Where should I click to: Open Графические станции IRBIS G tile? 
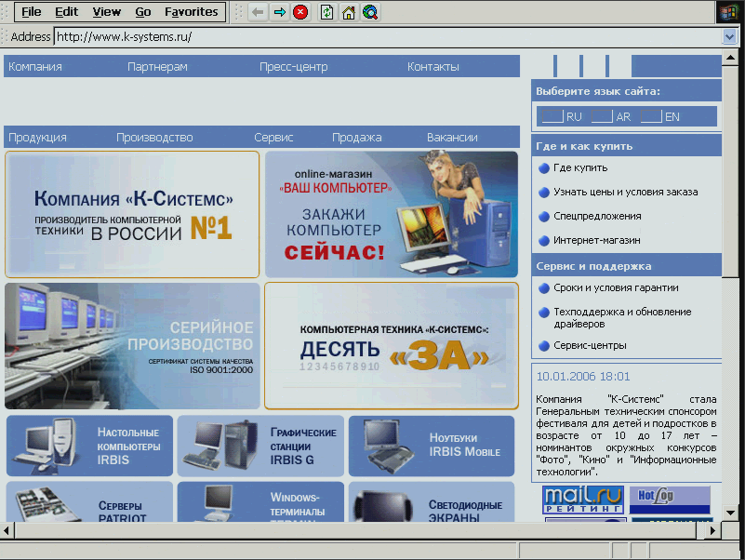pyautogui.click(x=260, y=446)
